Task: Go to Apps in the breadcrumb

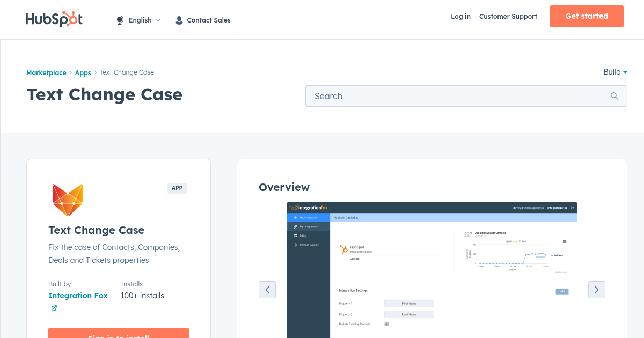Action: (83, 72)
